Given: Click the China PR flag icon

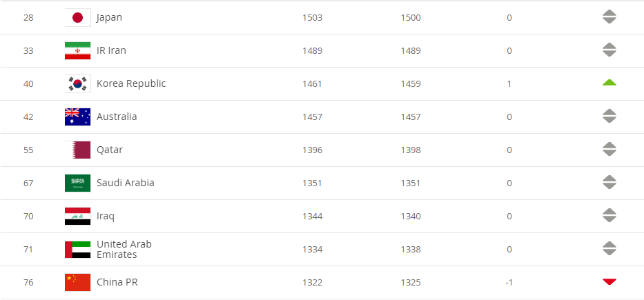Looking at the screenshot, I should [x=77, y=282].
